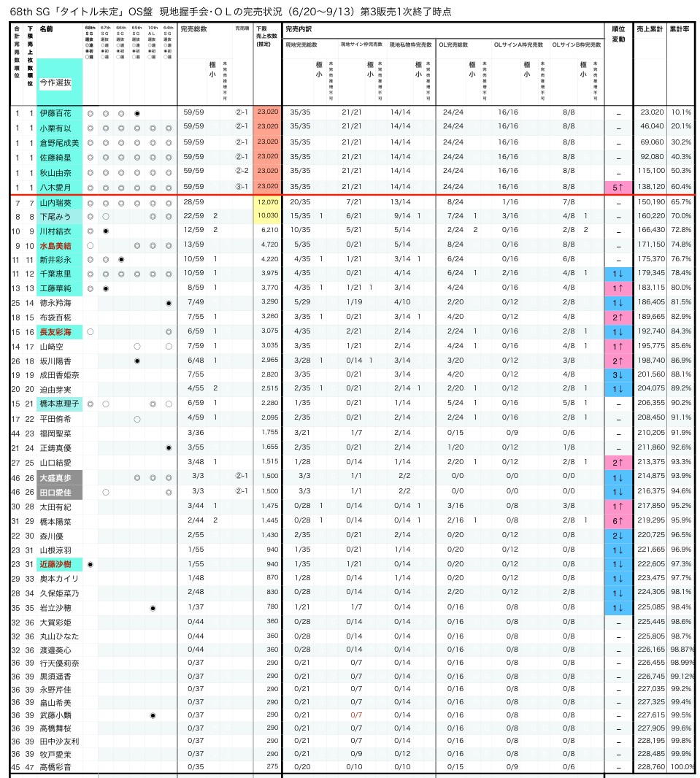
Task: Select name cell 岩立沙穂
Action: point(60,608)
